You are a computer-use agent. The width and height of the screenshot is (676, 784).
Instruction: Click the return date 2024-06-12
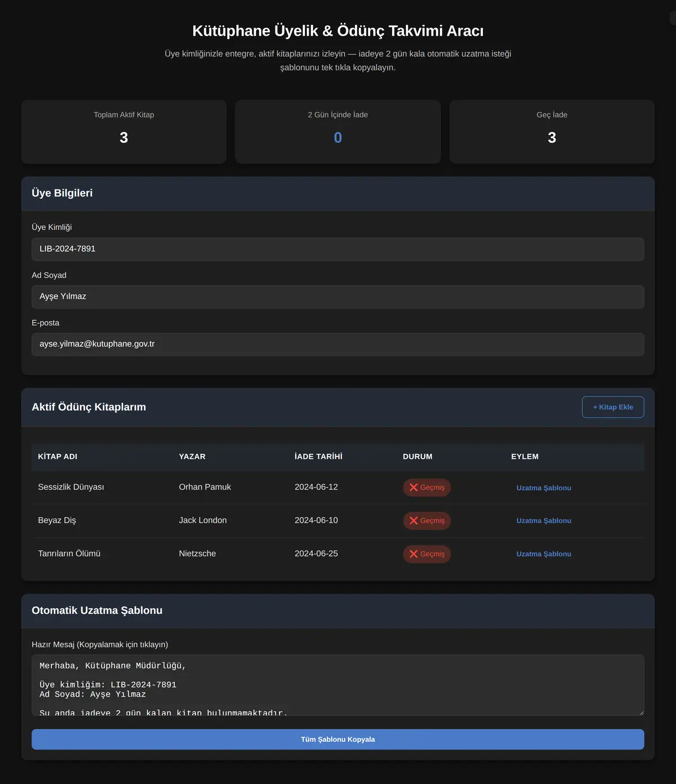[316, 487]
